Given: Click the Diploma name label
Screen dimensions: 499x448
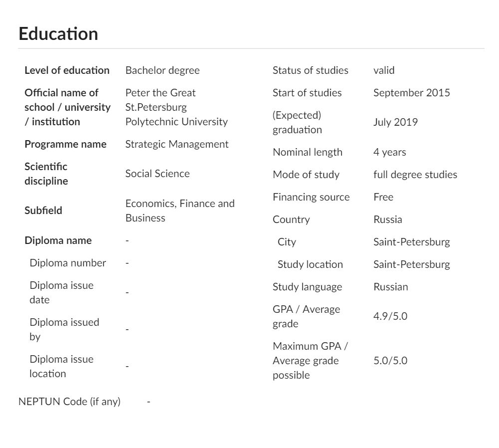Looking at the screenshot, I should pyautogui.click(x=58, y=240).
